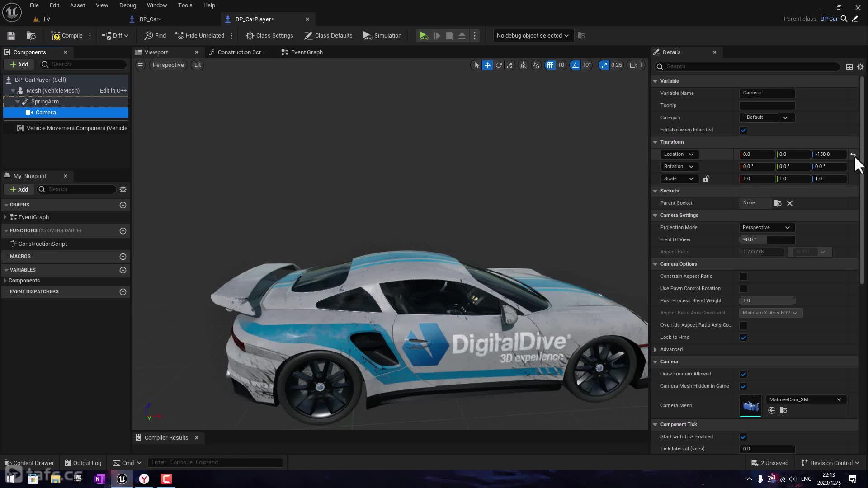
Task: Open camera speed setting
Action: pyautogui.click(x=636, y=65)
